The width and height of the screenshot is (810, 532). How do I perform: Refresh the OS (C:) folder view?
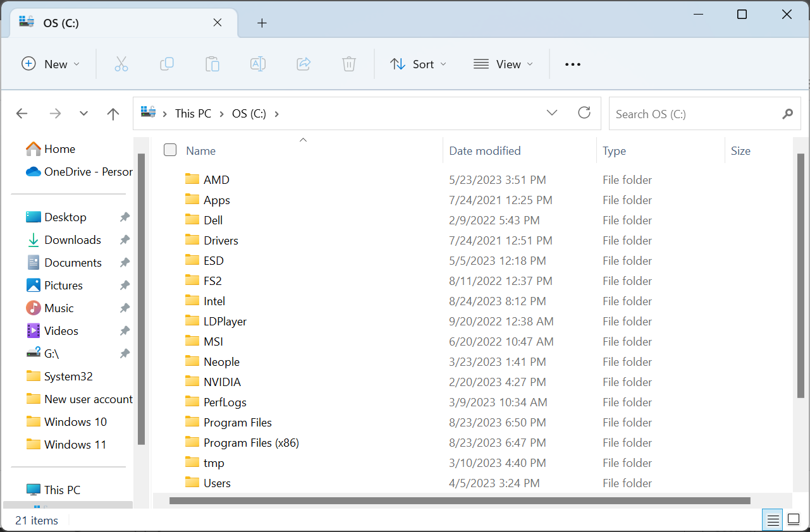584,113
